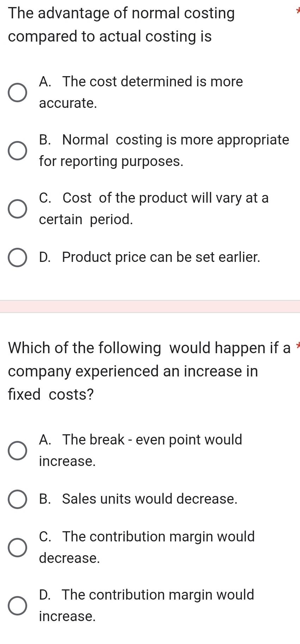Click the text 'A. The cost determined is more accurate.'

click(x=141, y=92)
